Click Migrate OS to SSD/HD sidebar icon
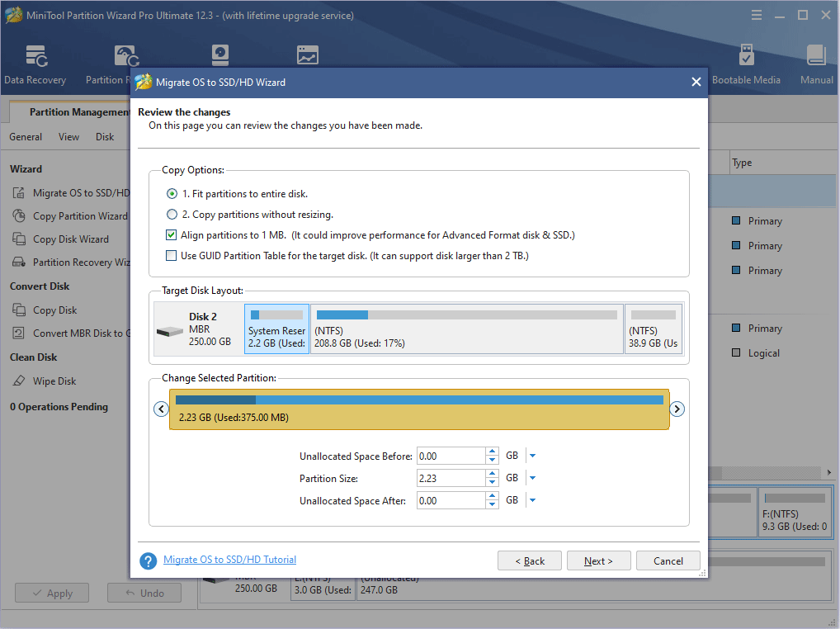Image resolution: width=840 pixels, height=629 pixels. [x=19, y=193]
